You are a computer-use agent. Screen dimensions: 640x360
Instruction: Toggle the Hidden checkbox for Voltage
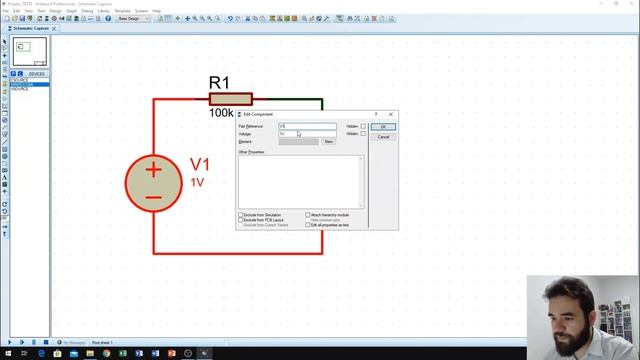coord(363,133)
